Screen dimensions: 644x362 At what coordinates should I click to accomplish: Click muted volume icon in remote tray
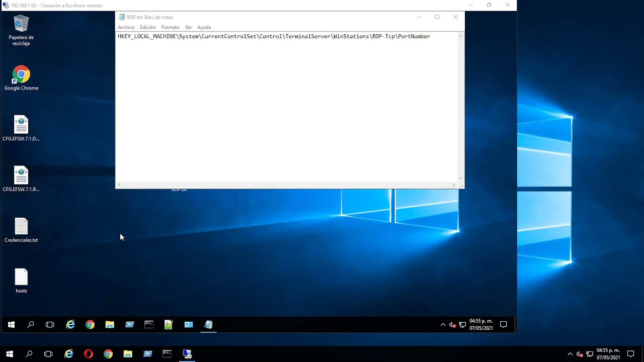[x=452, y=325]
